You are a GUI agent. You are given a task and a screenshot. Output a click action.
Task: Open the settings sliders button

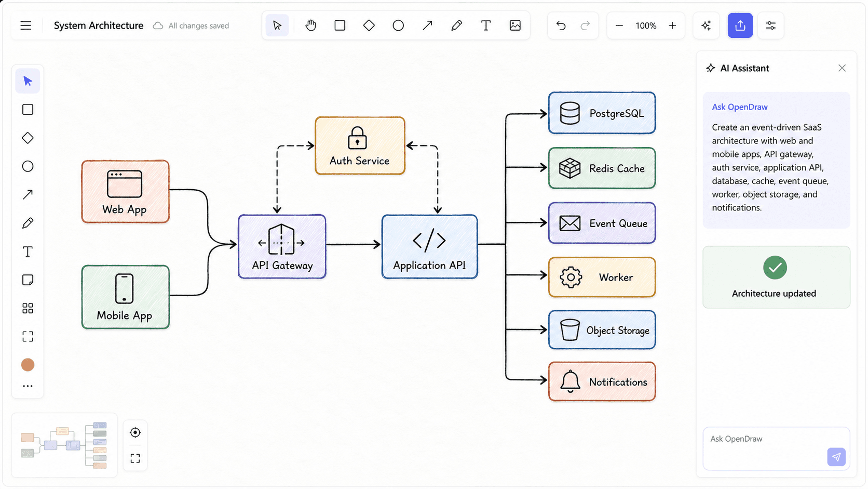pos(771,25)
